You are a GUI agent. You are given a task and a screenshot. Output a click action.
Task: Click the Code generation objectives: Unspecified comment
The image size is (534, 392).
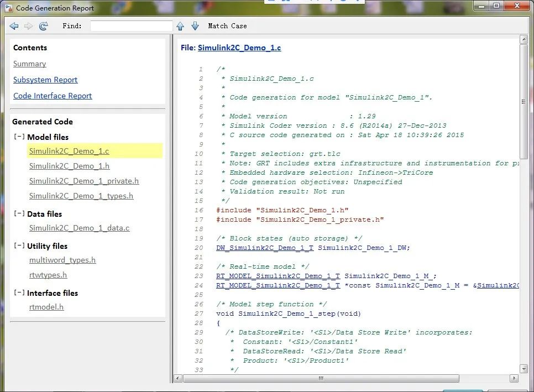pyautogui.click(x=312, y=182)
